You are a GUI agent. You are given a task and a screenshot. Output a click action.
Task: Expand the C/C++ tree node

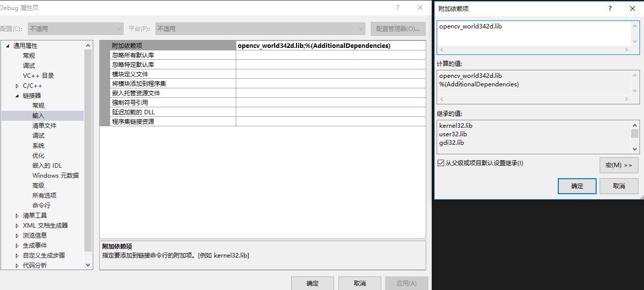point(17,86)
